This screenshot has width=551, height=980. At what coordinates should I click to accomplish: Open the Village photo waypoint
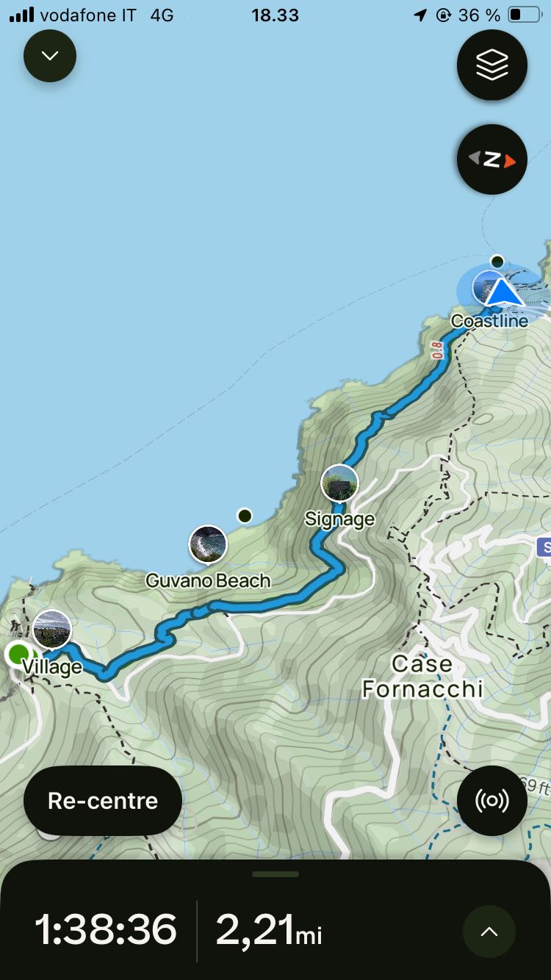coord(52,629)
